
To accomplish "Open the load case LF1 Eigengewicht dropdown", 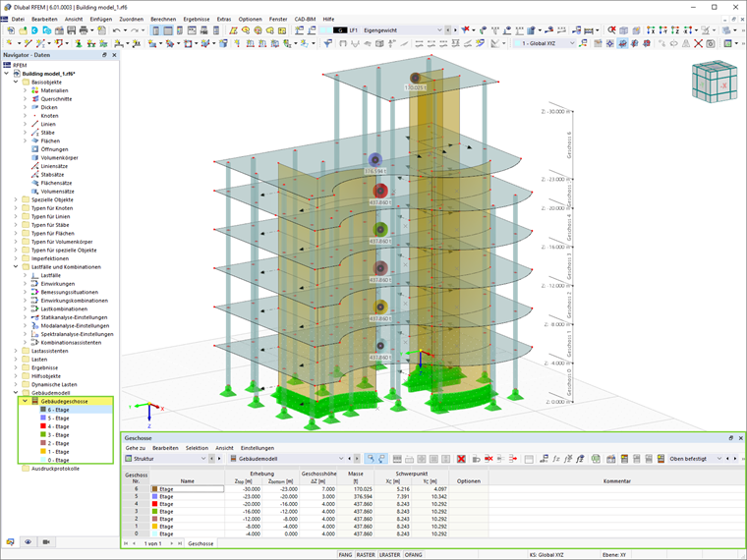I will pos(439,30).
